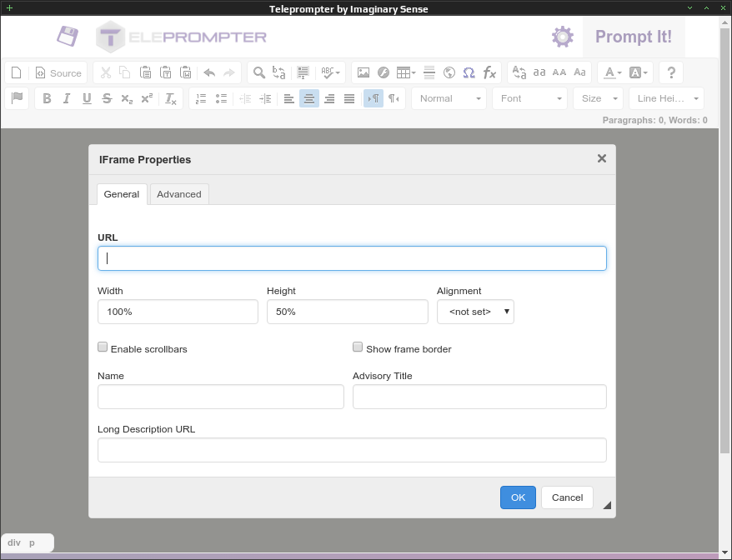Insert a numbered list
The width and height of the screenshot is (732, 560).
tap(201, 98)
